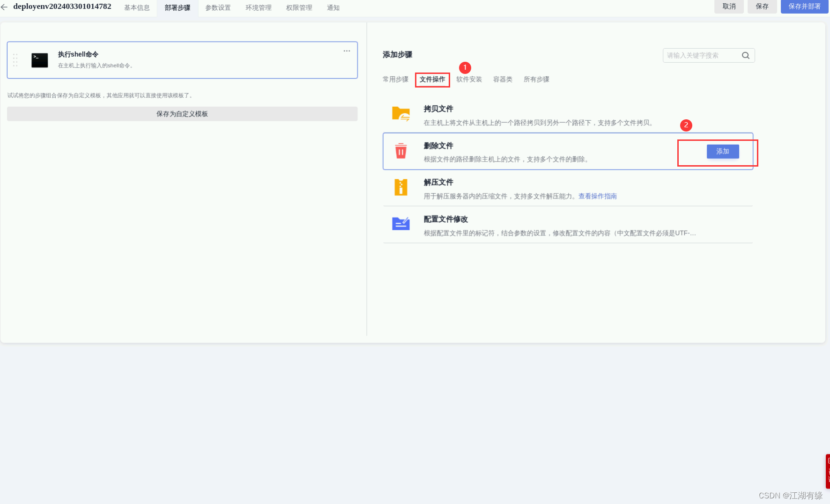
Task: Click the keyword search input field
Action: [x=700, y=55]
